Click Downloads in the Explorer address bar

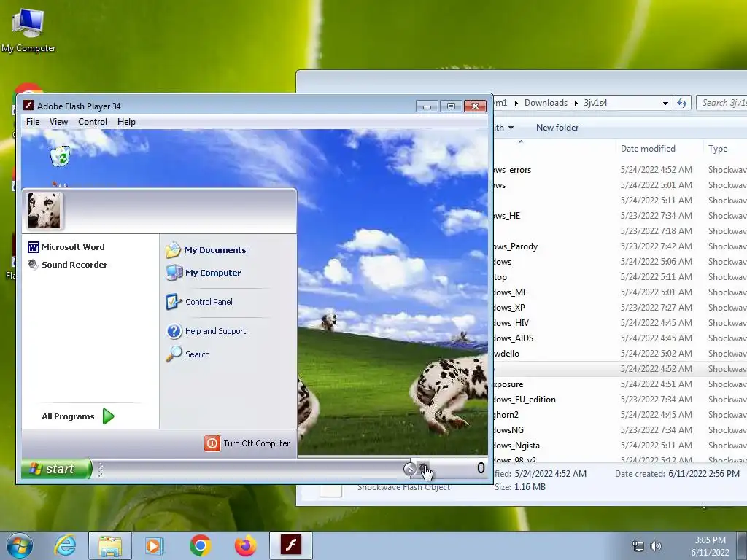point(546,103)
